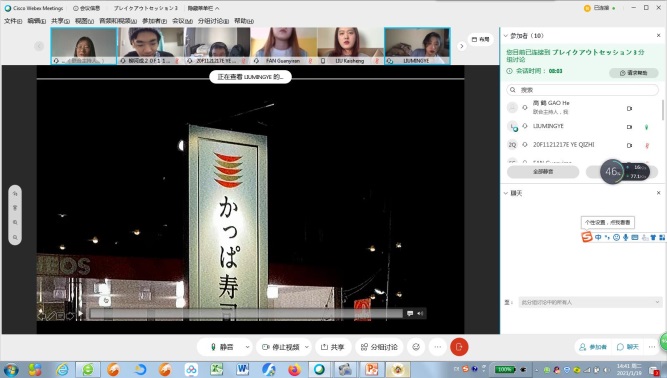The height and width of the screenshot is (378, 667).
Task: Click the red leave session button
Action: coord(459,347)
